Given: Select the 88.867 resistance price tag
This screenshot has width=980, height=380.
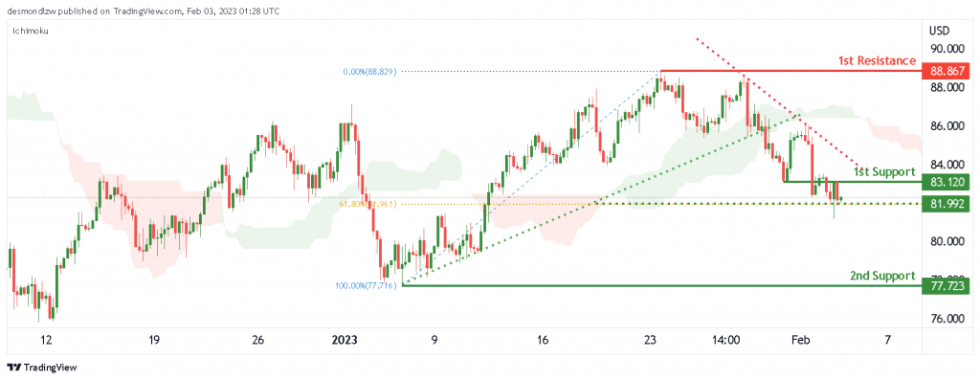Looking at the screenshot, I should pyautogui.click(x=947, y=71).
